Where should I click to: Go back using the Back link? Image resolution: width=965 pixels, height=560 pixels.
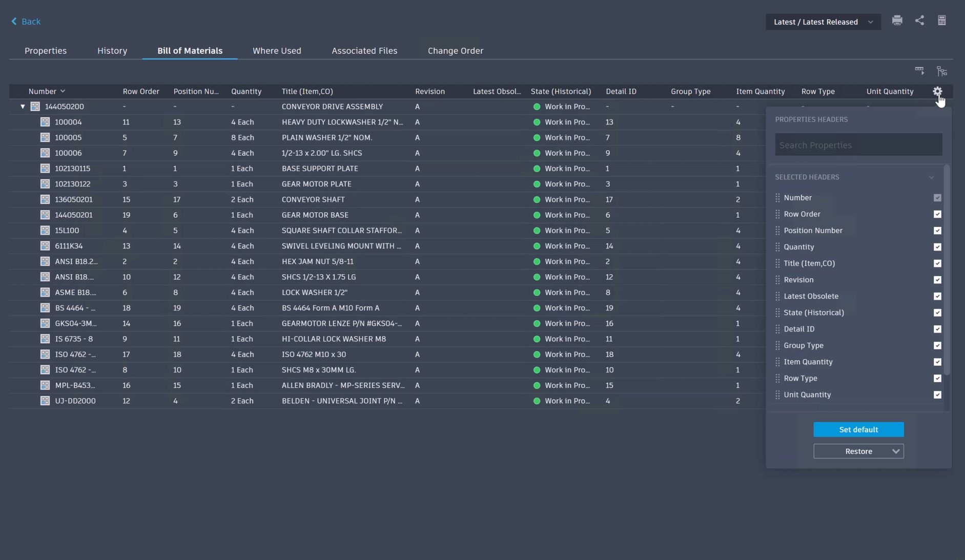[x=26, y=22]
